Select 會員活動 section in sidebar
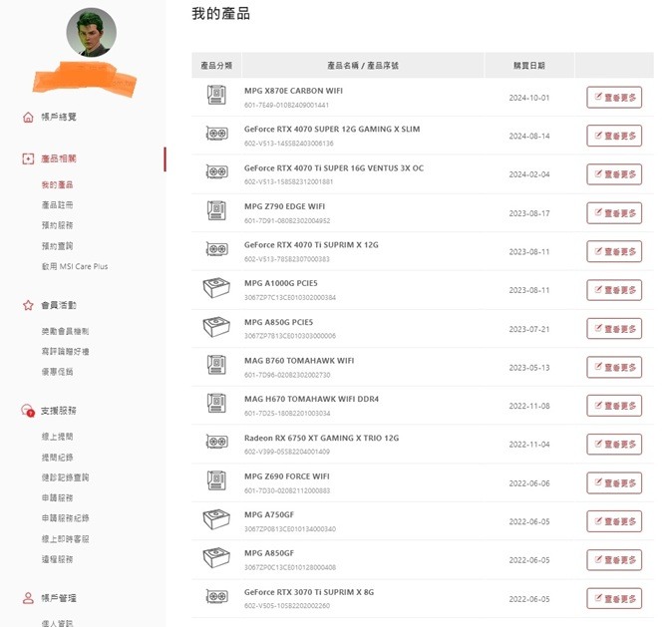The width and height of the screenshot is (672, 627). tap(59, 305)
